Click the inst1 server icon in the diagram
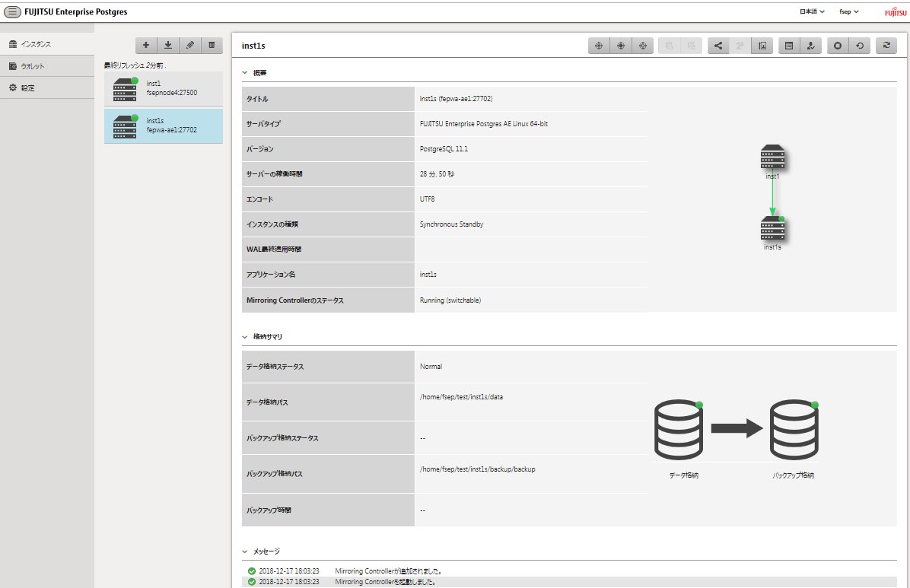 [772, 157]
